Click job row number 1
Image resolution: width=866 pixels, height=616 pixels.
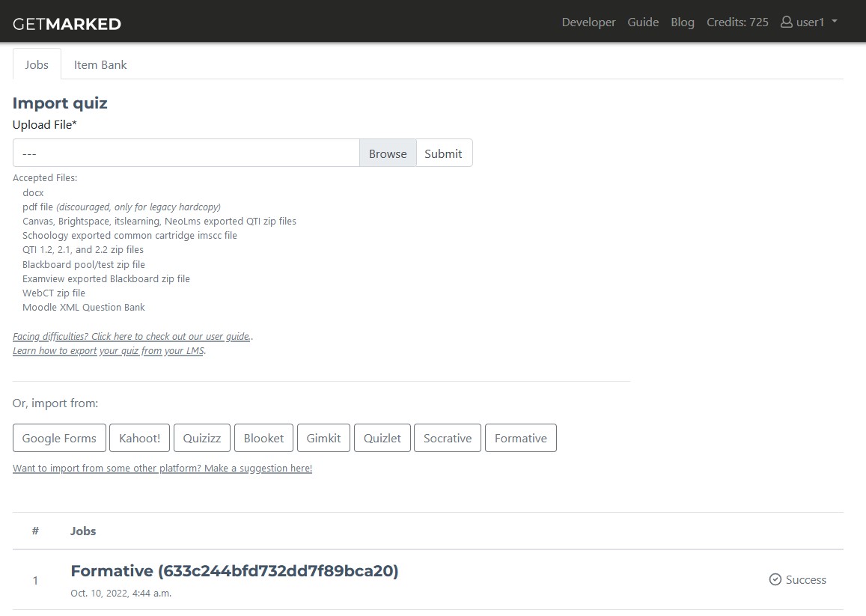click(x=35, y=581)
